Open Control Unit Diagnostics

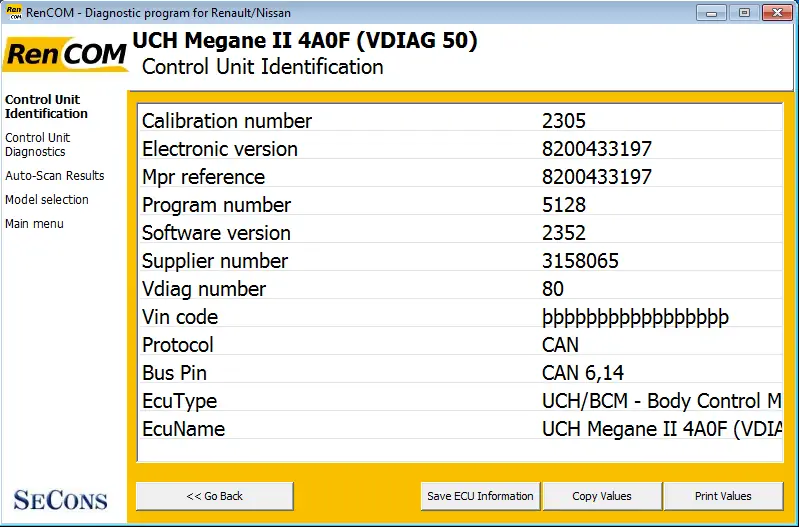[37, 145]
